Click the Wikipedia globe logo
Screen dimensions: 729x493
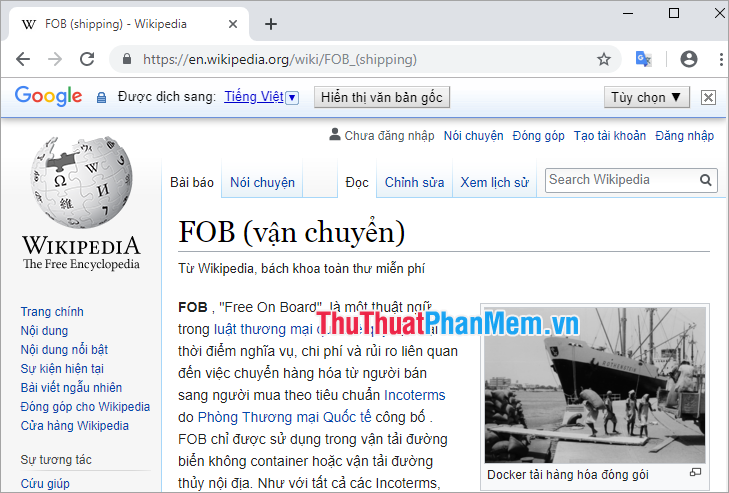coord(81,182)
